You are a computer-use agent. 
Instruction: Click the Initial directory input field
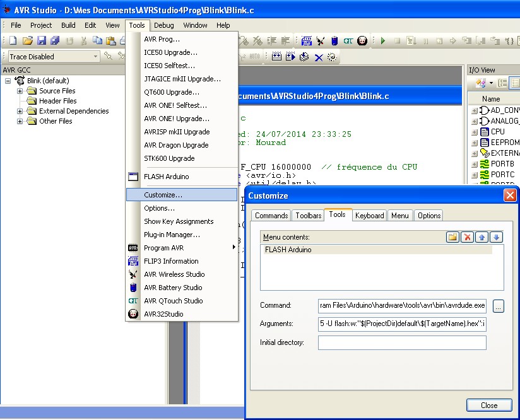[x=402, y=342]
